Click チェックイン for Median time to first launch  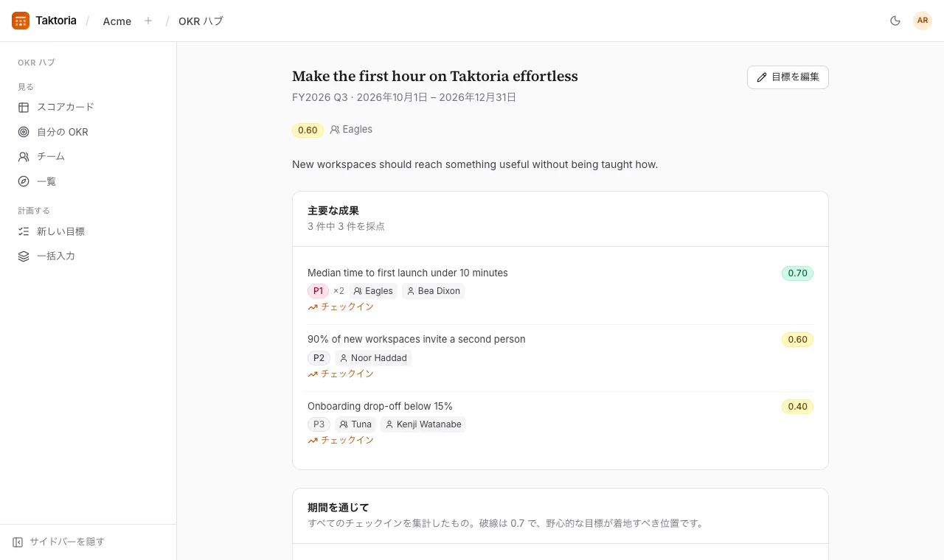coord(341,307)
